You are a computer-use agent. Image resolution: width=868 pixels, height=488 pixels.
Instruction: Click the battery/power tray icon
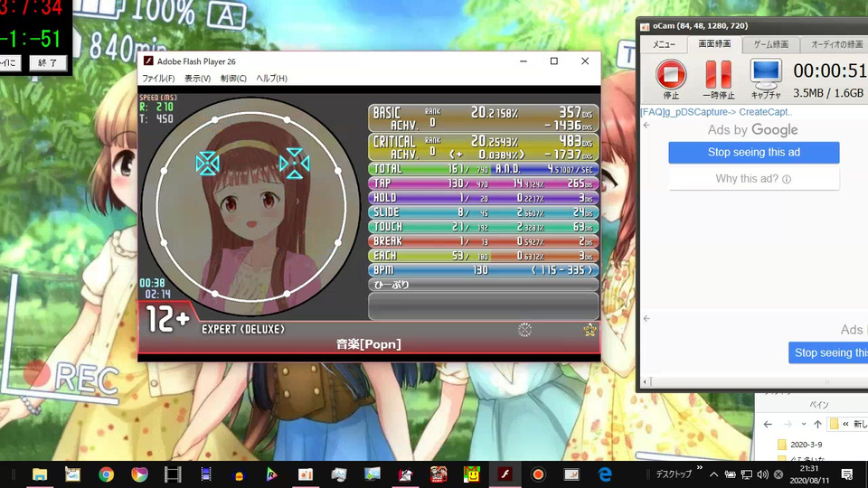731,474
